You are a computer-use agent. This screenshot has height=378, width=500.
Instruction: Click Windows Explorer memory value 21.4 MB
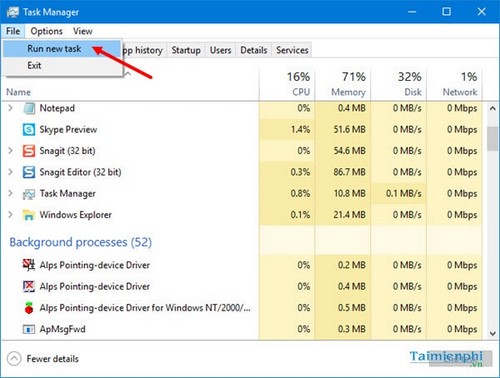click(x=349, y=215)
